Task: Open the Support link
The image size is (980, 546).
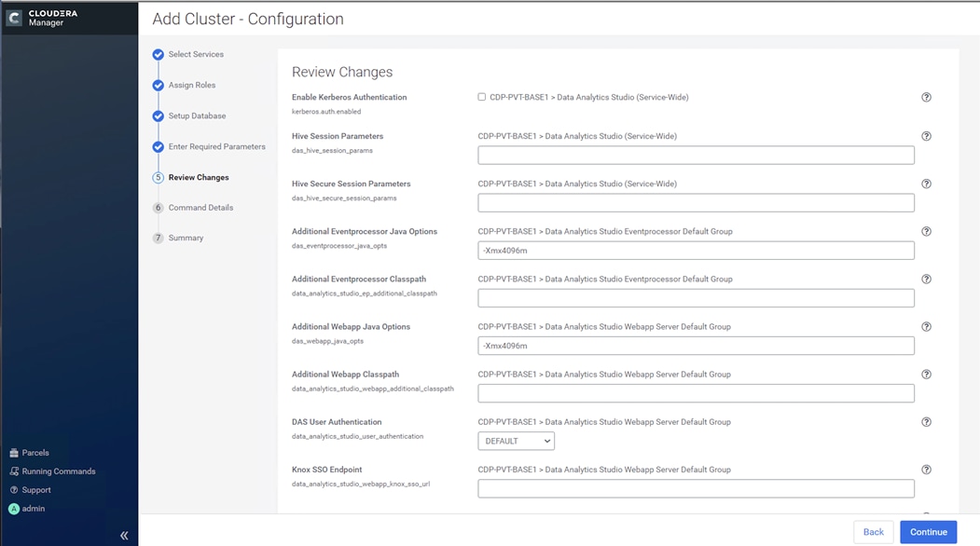Action: pyautogui.click(x=36, y=490)
